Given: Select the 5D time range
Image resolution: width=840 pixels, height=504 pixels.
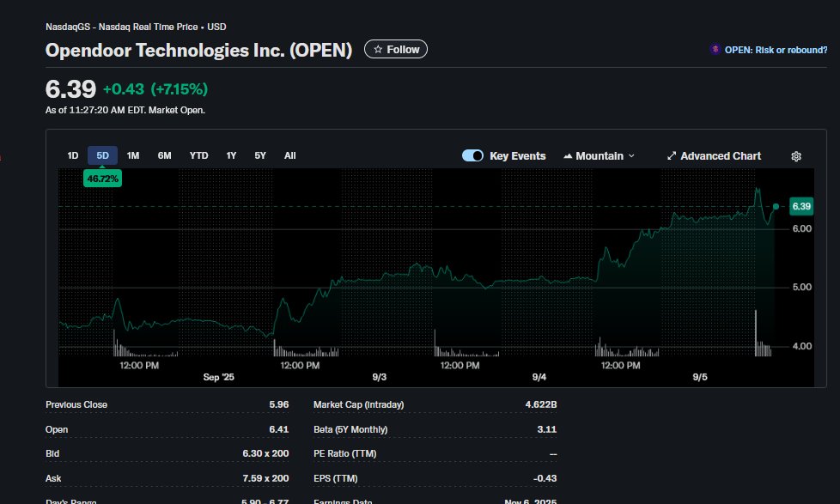Looking at the screenshot, I should point(102,155).
